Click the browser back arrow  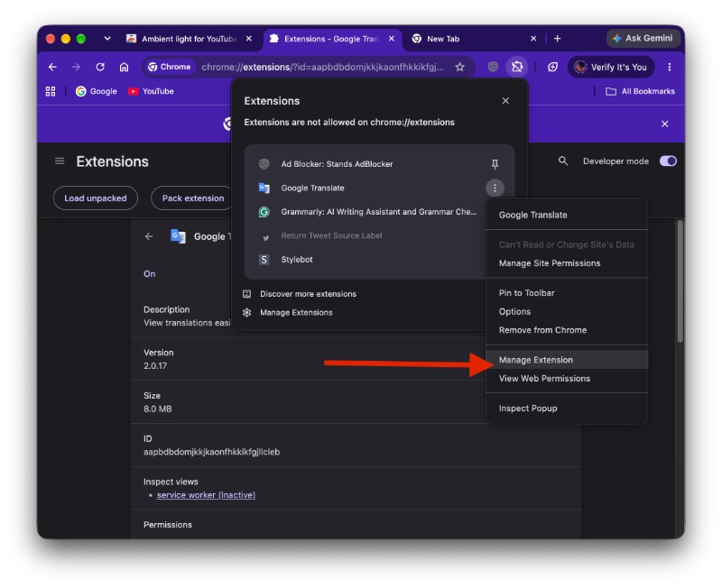pyautogui.click(x=52, y=67)
